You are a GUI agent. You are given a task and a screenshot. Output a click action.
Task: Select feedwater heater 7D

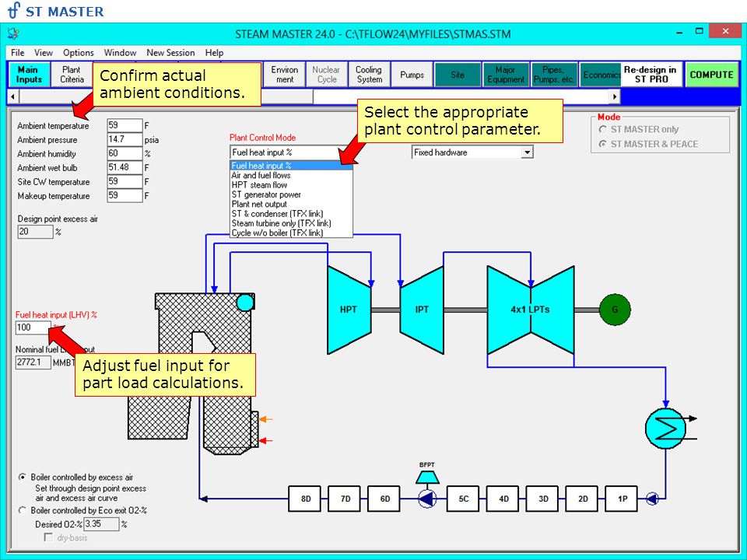[x=345, y=499]
